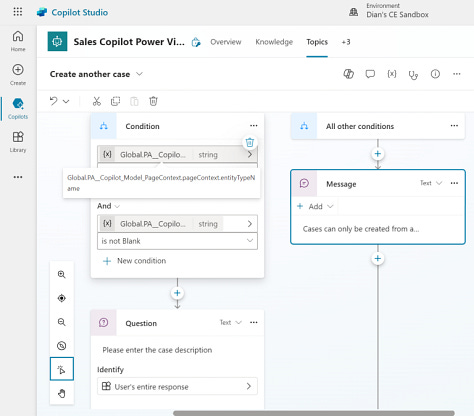This screenshot has height=416, width=474.
Task: Click Dian's CE Sandbox environment name
Action: (397, 15)
